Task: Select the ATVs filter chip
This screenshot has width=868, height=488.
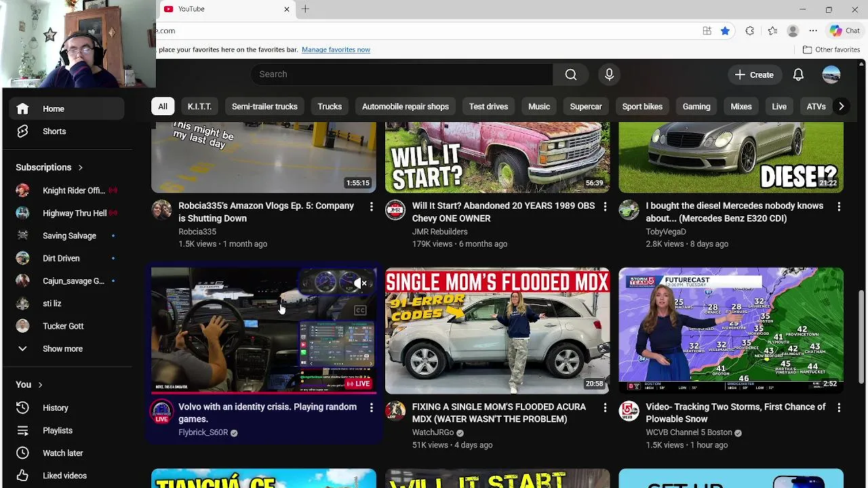Action: tap(816, 106)
